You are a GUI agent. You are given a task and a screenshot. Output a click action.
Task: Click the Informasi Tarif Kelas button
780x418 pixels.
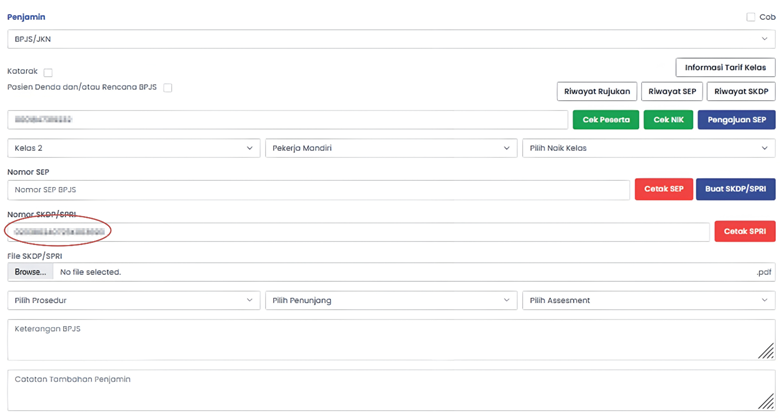[725, 67]
